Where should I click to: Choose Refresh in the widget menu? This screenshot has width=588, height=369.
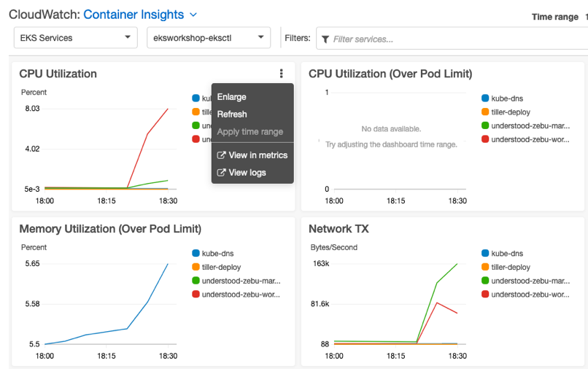point(232,114)
